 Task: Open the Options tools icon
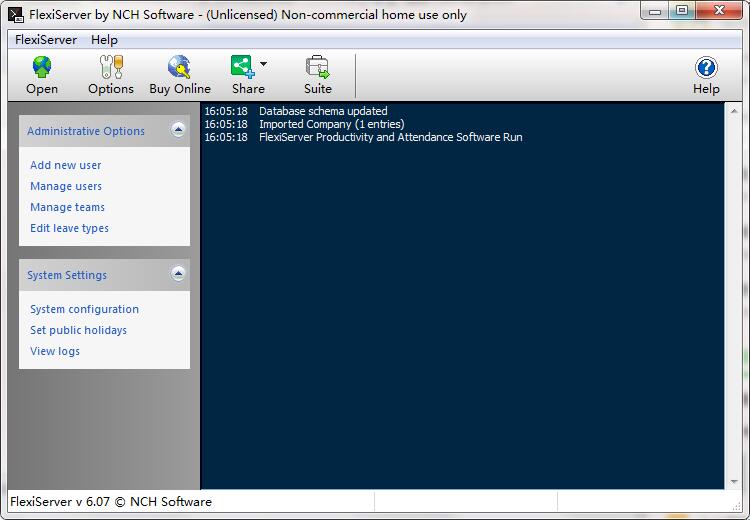click(111, 67)
